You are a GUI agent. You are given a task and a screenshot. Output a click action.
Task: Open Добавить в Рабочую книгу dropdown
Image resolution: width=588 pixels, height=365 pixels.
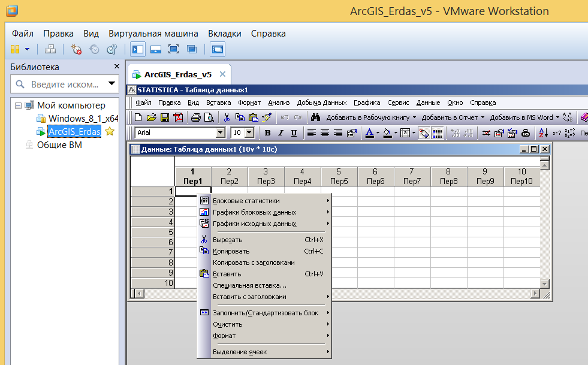click(x=414, y=117)
